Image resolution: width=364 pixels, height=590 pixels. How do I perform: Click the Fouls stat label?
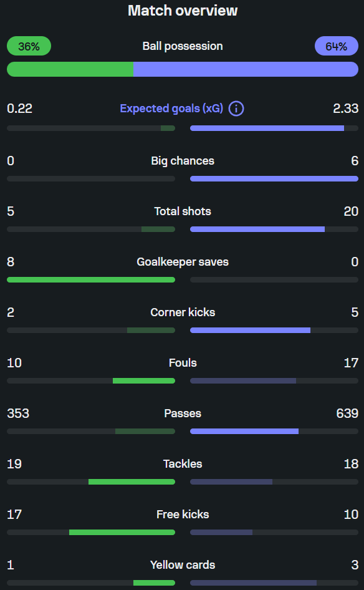click(x=183, y=363)
